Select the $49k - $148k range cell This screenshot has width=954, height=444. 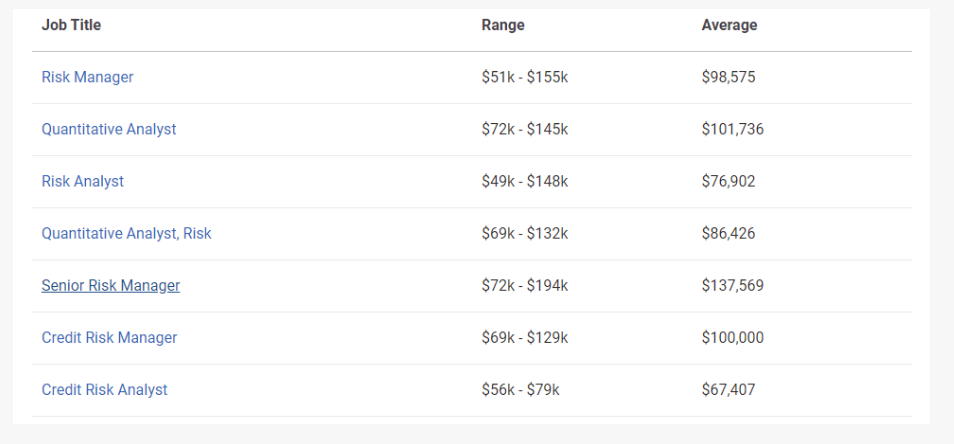coord(524,181)
